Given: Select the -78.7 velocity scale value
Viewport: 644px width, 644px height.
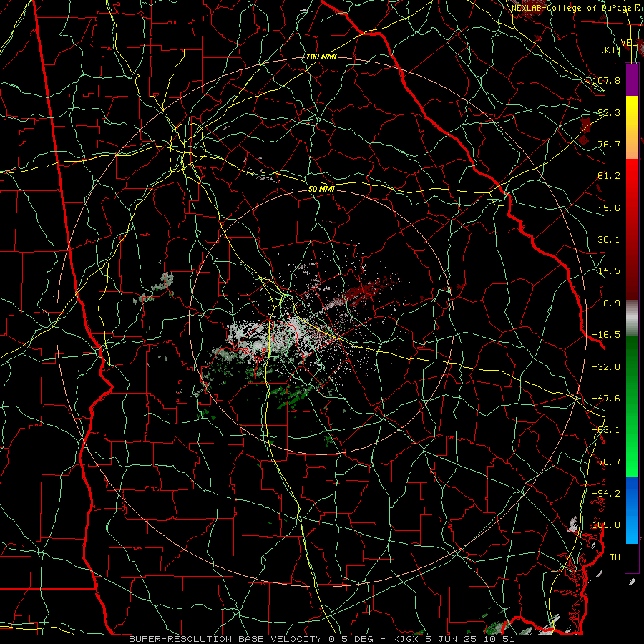Looking at the screenshot, I should pyautogui.click(x=606, y=462).
